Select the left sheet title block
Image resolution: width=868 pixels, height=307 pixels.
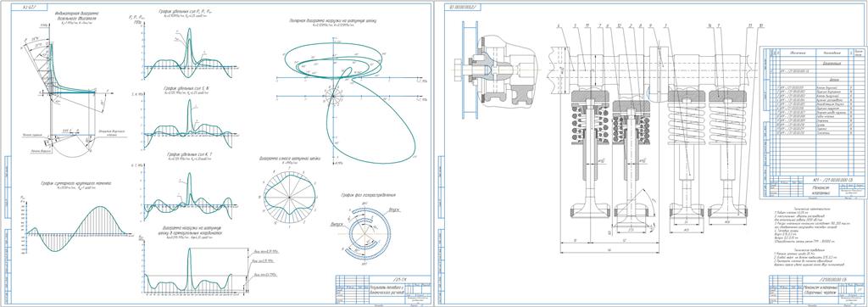(383, 289)
